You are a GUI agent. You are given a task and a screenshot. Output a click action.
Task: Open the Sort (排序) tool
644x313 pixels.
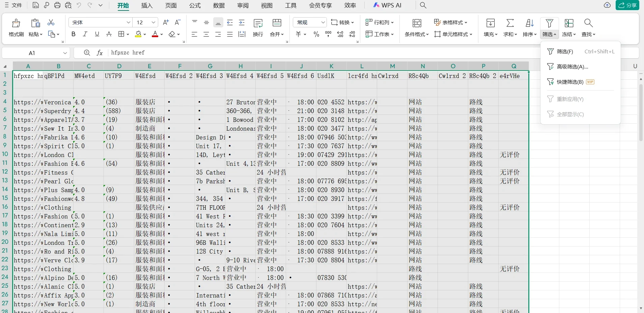529,28
